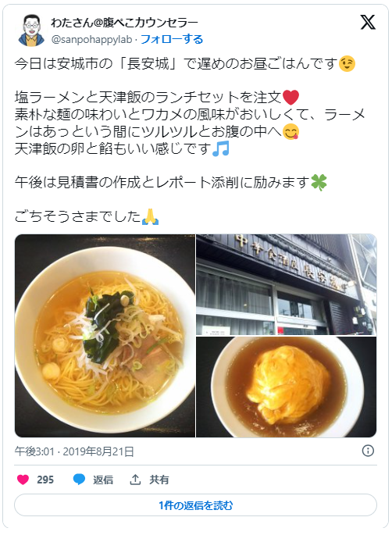
Task: Open the tweet info circle icon
Action: (368, 451)
